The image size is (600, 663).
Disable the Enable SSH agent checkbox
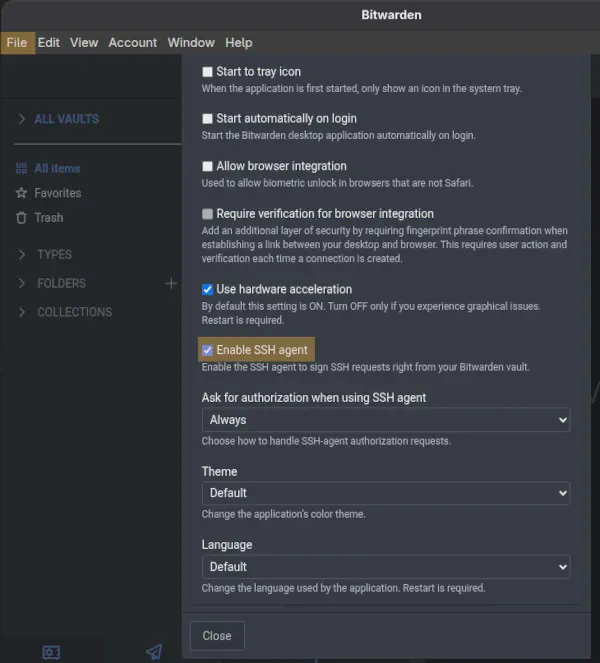(x=207, y=350)
